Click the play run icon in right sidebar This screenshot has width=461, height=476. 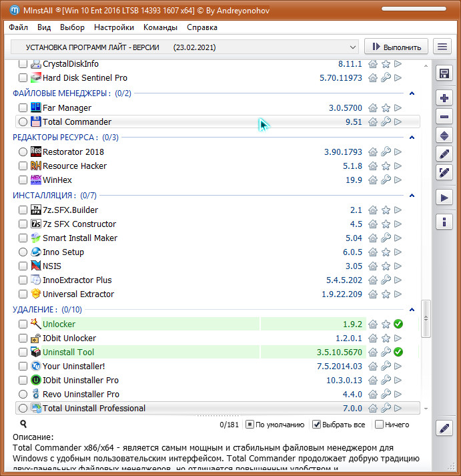444,198
